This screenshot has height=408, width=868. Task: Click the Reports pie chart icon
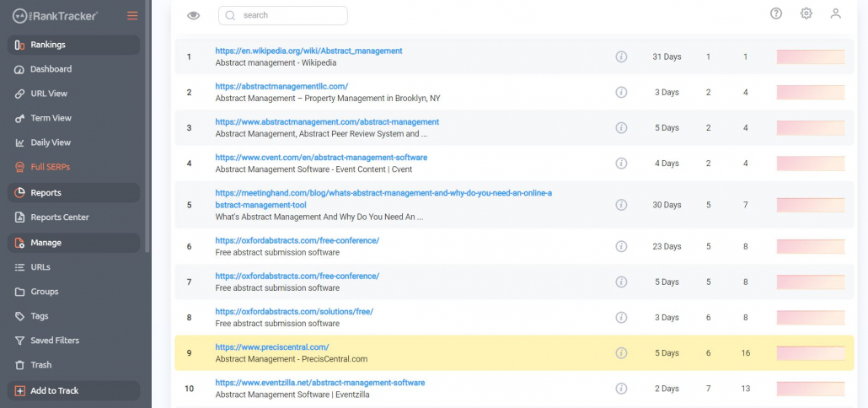20,193
